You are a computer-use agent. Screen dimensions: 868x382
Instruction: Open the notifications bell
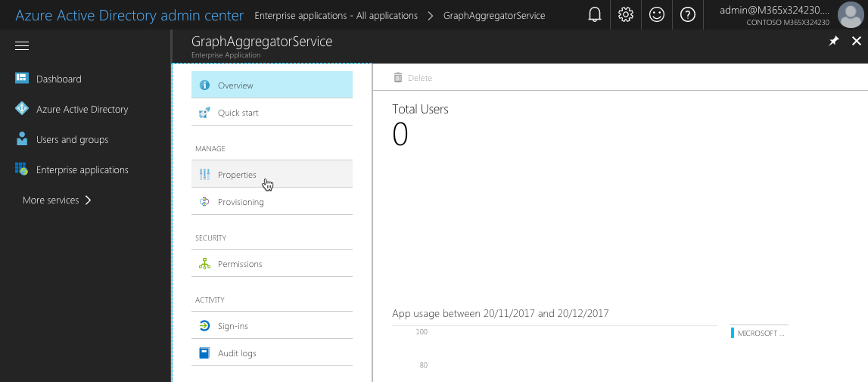point(595,15)
